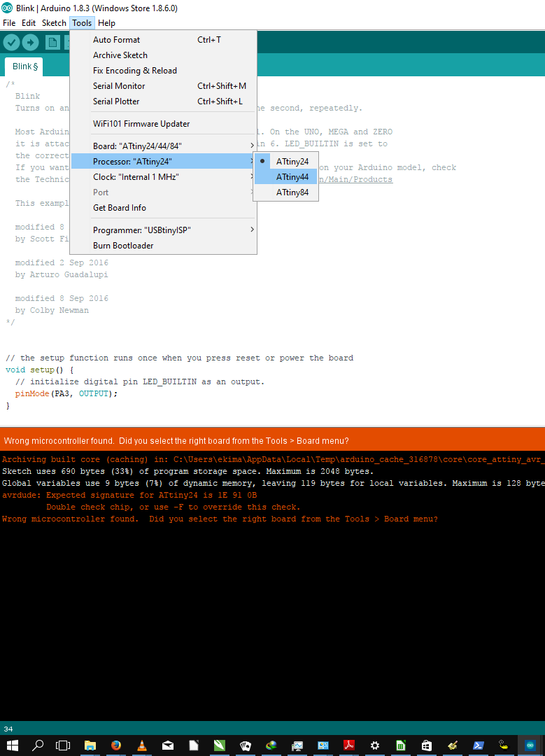Click the Arduino logo in title bar

(7, 8)
